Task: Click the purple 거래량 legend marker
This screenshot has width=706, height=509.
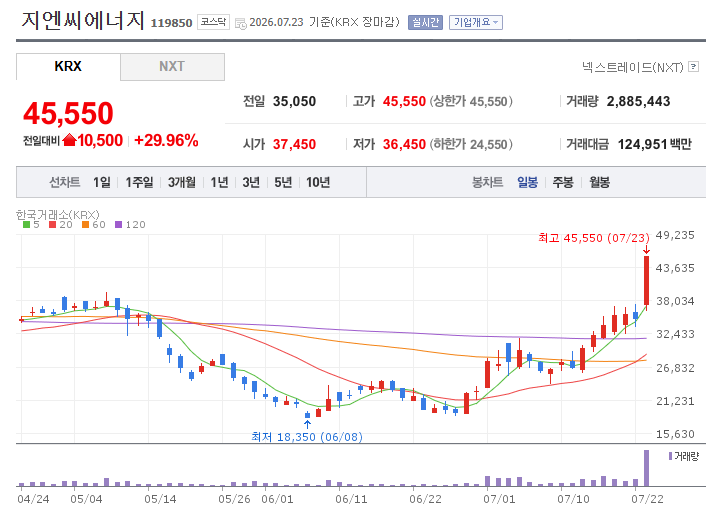Action: pyautogui.click(x=670, y=456)
